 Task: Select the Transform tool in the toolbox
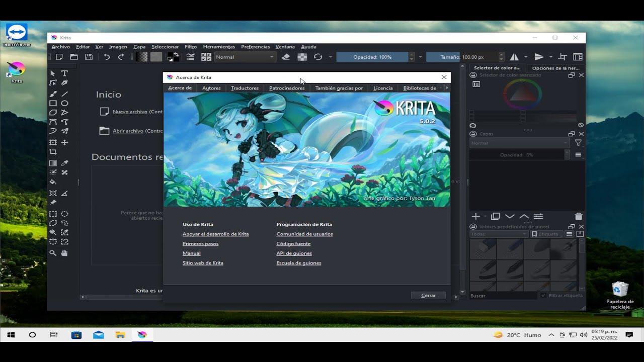point(53,142)
